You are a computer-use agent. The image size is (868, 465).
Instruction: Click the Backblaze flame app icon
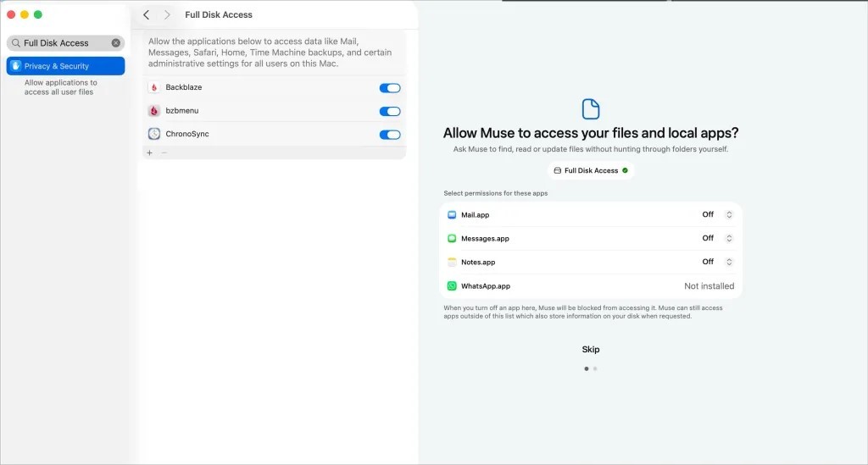tap(154, 87)
